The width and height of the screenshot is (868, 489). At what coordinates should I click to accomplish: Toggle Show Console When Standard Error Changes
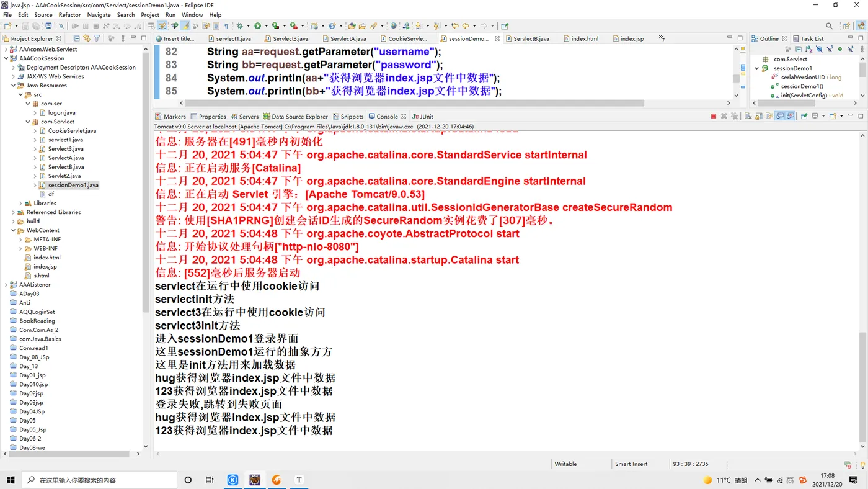click(791, 116)
